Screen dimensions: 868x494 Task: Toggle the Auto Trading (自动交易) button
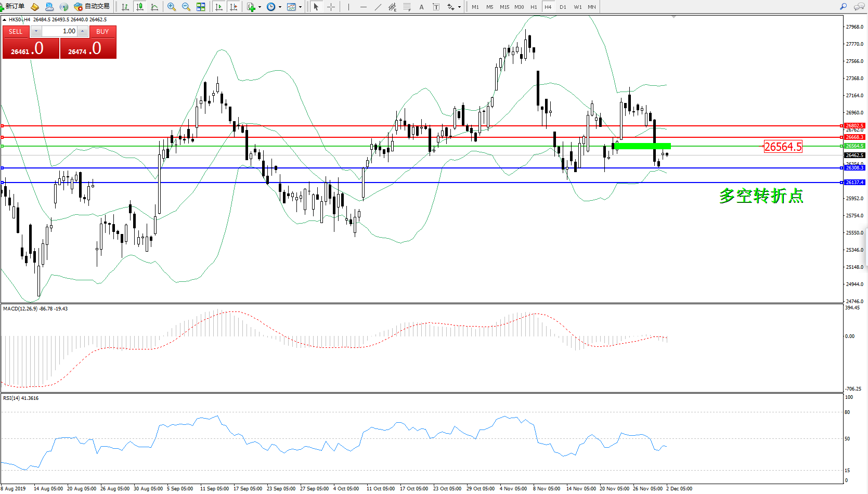coord(92,7)
